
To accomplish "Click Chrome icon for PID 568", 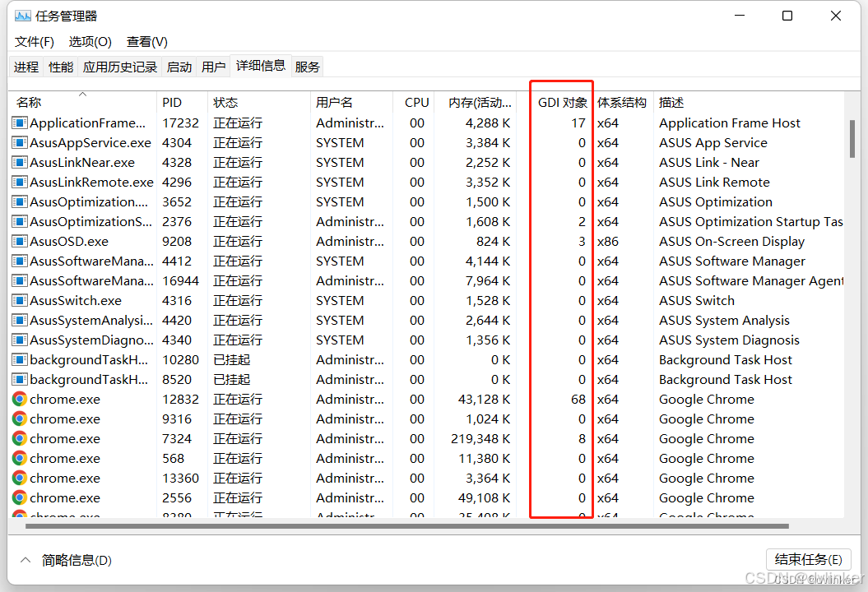I will point(20,458).
